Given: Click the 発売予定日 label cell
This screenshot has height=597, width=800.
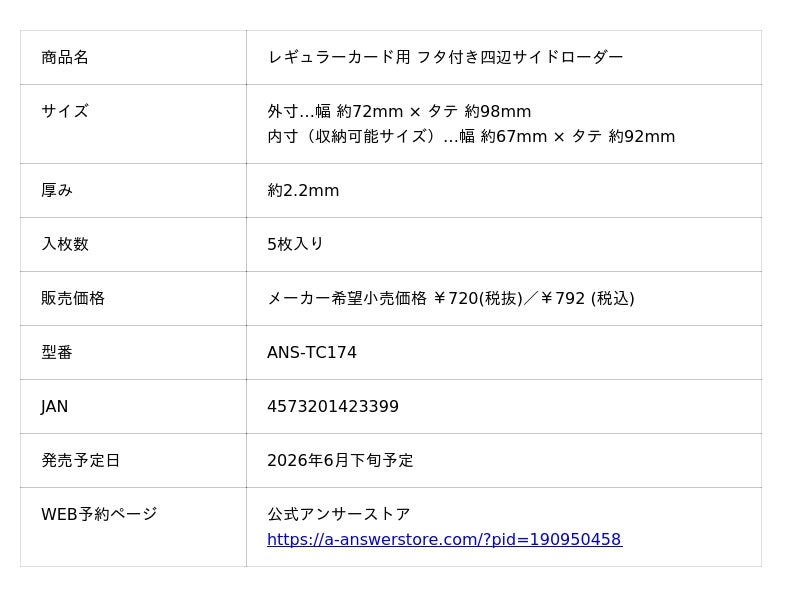Looking at the screenshot, I should [81, 460].
